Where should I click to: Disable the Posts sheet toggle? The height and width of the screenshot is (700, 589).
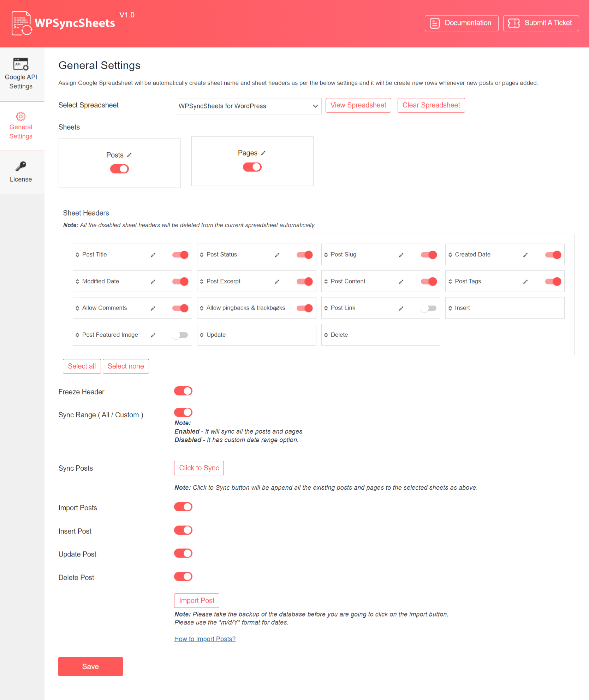pos(119,169)
